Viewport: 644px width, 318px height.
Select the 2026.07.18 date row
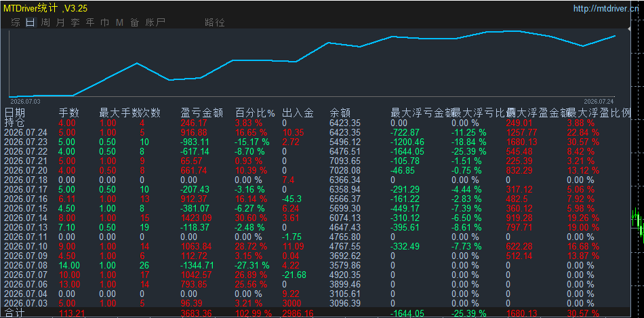(x=26, y=180)
